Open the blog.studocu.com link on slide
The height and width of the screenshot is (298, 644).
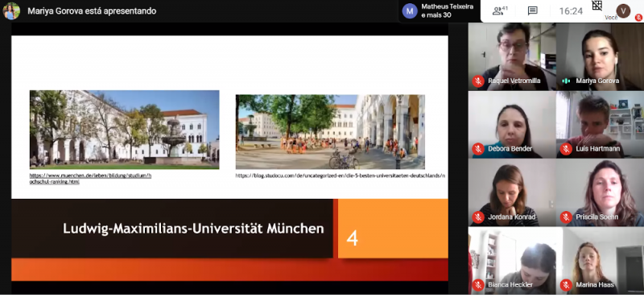(x=340, y=176)
